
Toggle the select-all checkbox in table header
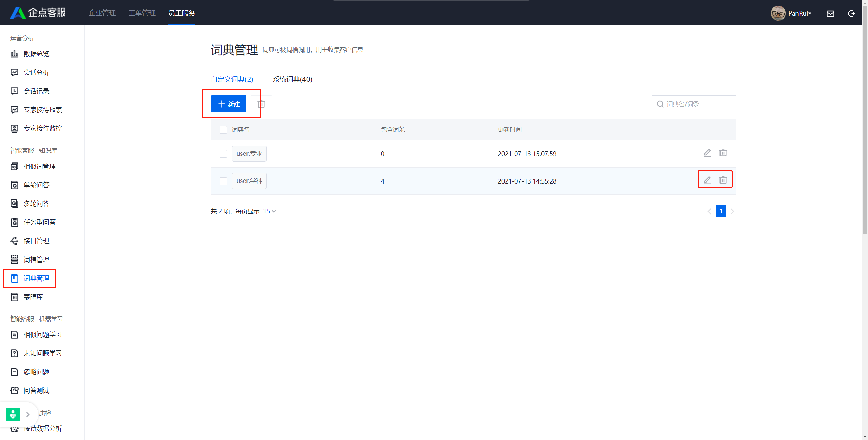click(x=223, y=130)
